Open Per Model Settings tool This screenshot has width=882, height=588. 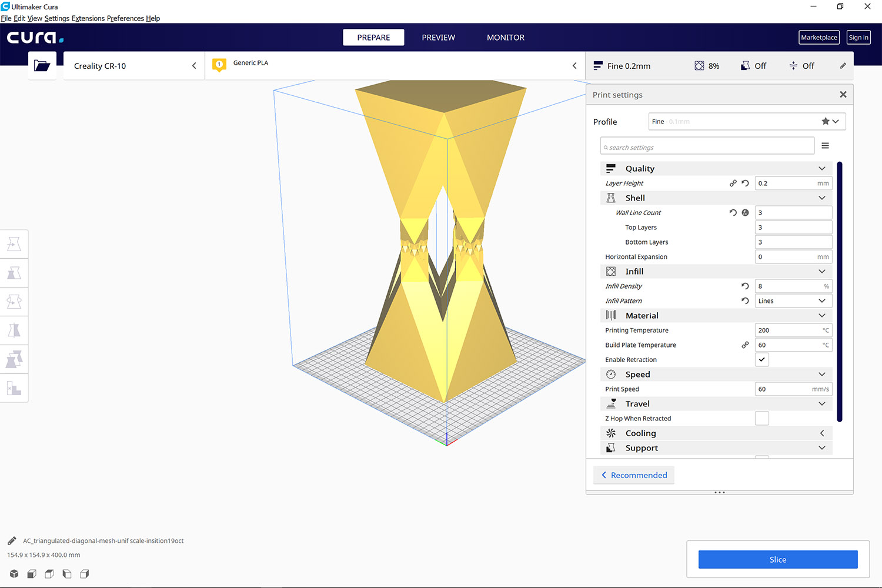coord(14,359)
